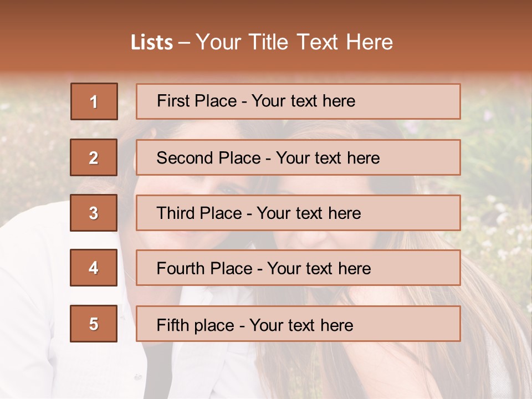Select the number 4 square
532x399 pixels.
pyautogui.click(x=94, y=268)
